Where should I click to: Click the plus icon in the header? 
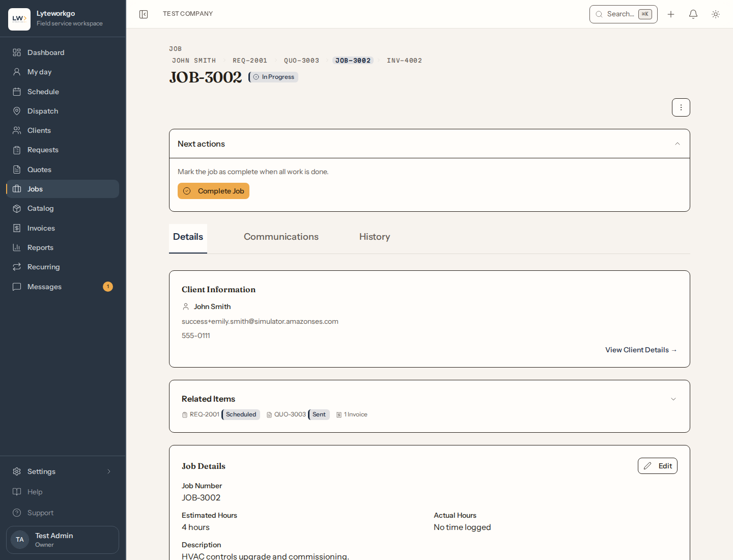pos(671,14)
